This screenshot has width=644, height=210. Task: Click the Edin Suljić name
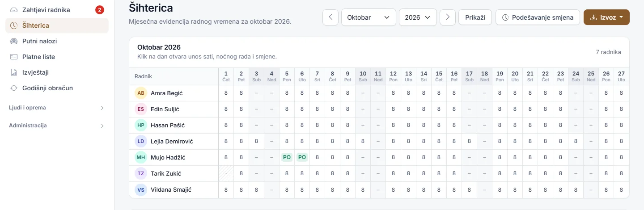tap(165, 109)
